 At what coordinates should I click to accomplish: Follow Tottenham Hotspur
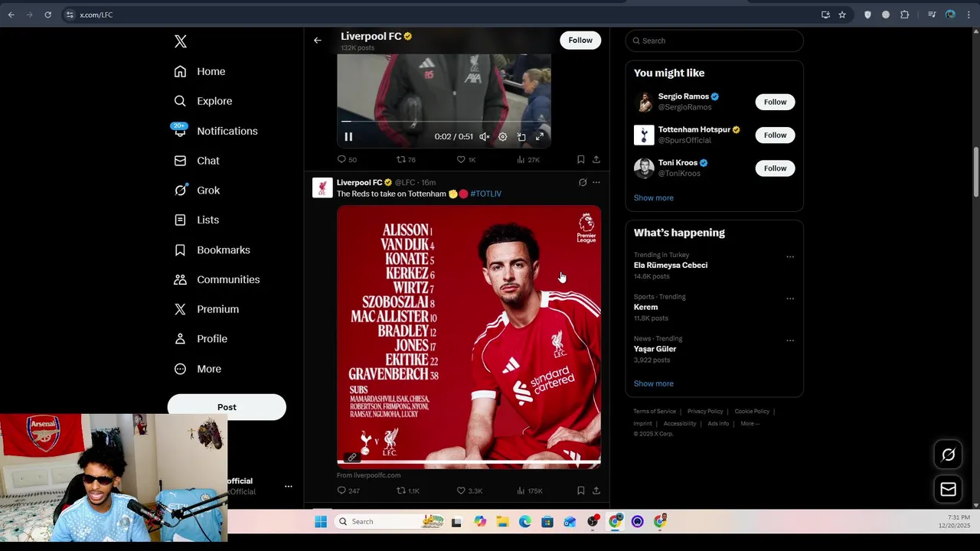point(775,135)
